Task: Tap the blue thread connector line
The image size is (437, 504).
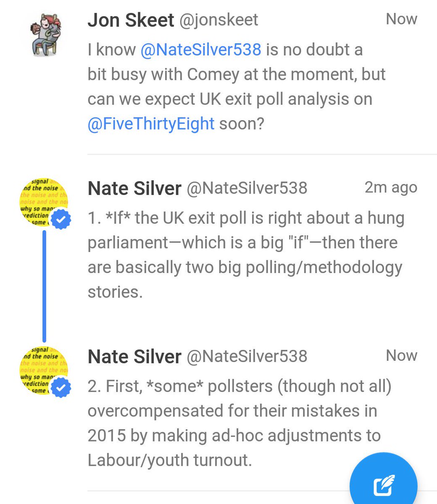Action: pos(44,286)
